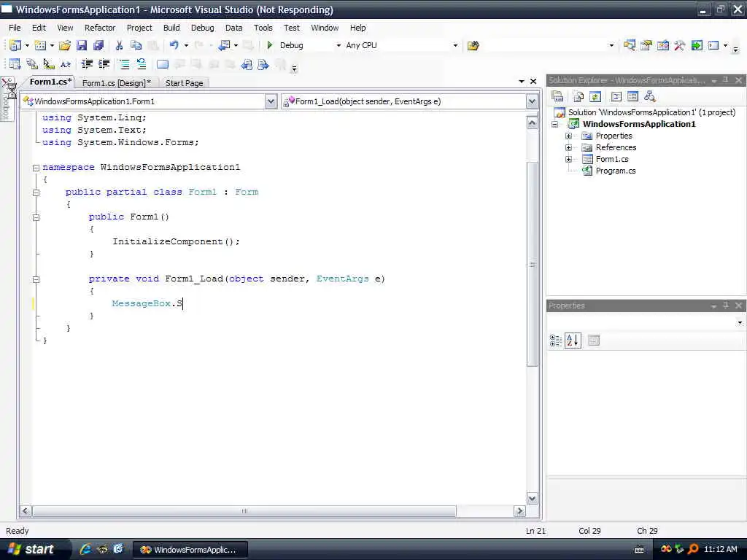Screen dimensions: 747x560
Task: Open the Debug configuration dropdown
Action: click(338, 45)
